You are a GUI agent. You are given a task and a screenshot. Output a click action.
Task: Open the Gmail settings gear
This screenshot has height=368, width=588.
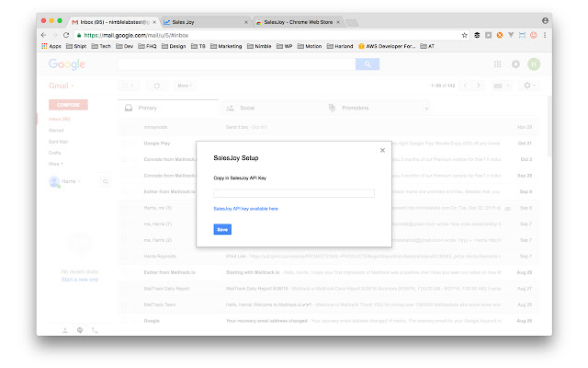tap(529, 86)
